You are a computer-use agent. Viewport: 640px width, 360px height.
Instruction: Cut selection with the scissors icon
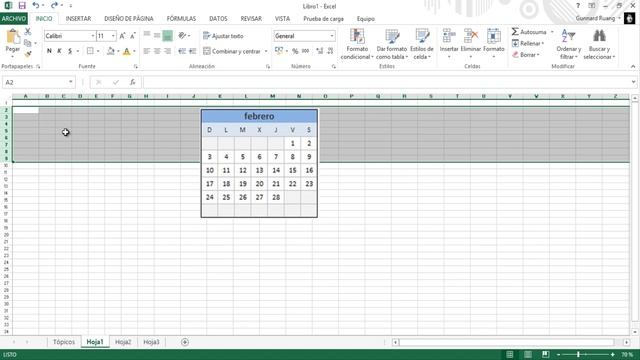tap(28, 31)
